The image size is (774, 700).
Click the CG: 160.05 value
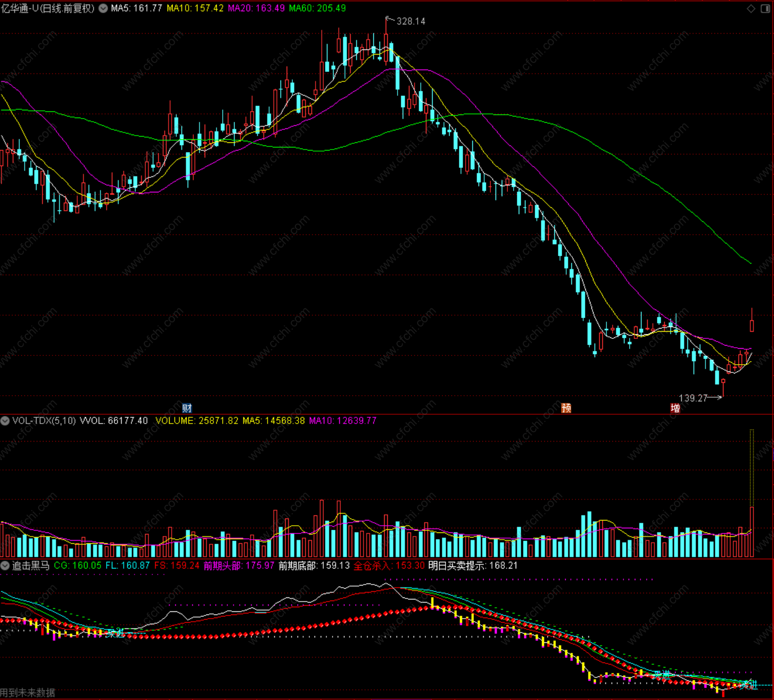point(77,565)
